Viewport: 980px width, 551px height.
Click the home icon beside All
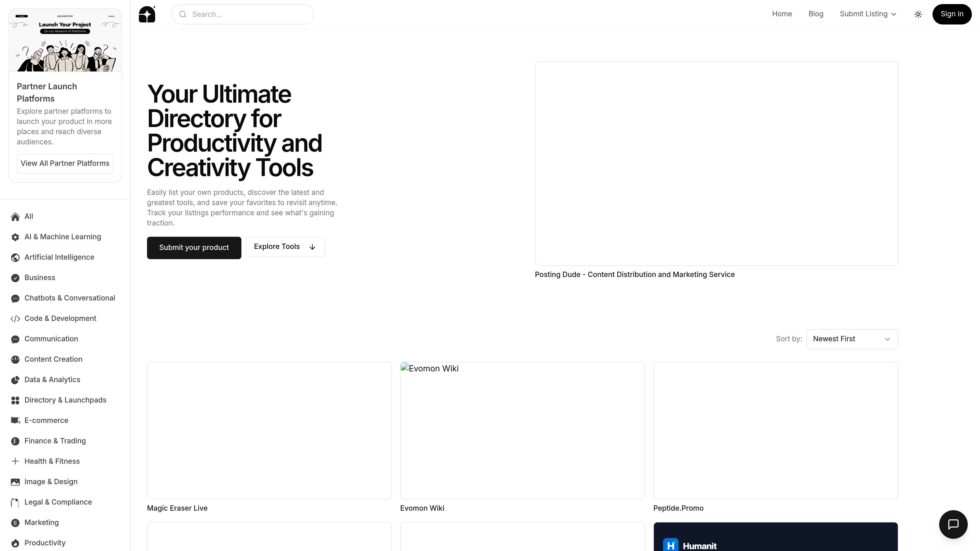[15, 217]
